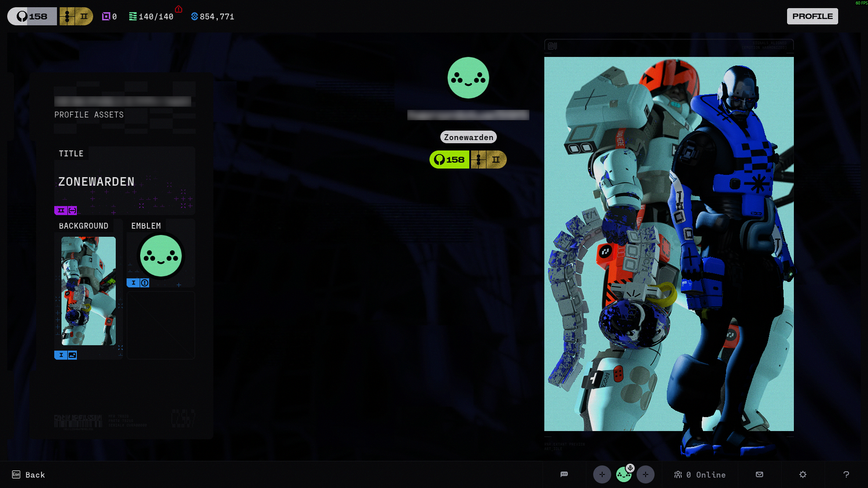Click the purple currency counter showing 0

[x=109, y=16]
